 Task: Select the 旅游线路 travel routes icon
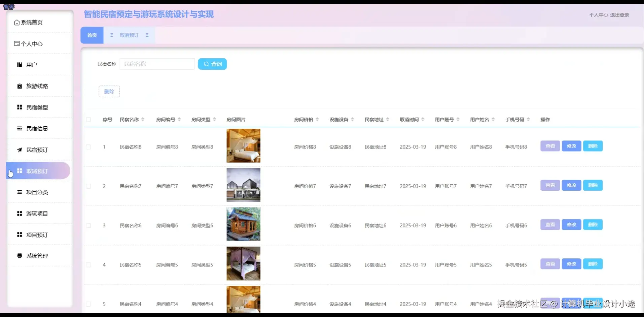19,86
